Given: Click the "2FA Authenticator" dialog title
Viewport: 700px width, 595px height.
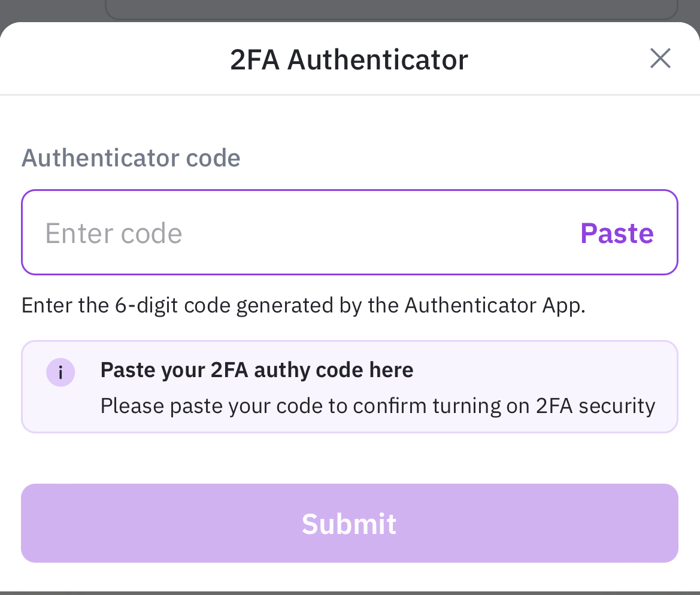Looking at the screenshot, I should point(349,60).
